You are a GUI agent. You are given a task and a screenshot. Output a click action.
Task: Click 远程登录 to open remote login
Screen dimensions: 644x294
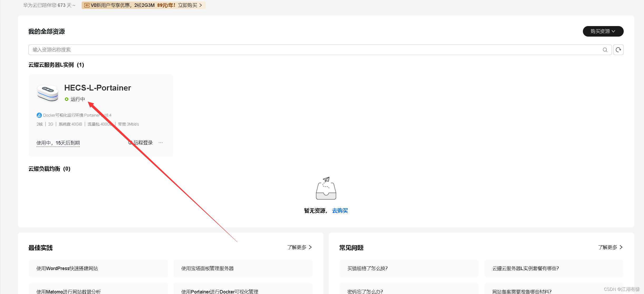pyautogui.click(x=143, y=142)
